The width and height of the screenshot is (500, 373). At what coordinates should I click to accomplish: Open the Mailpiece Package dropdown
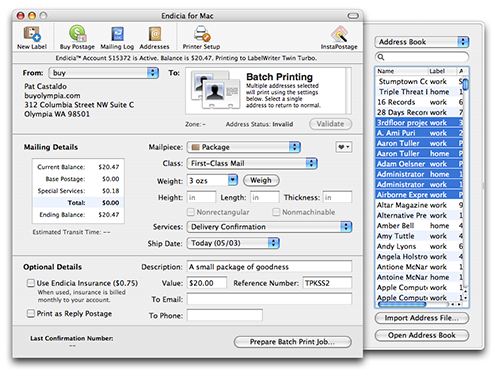[x=244, y=147]
